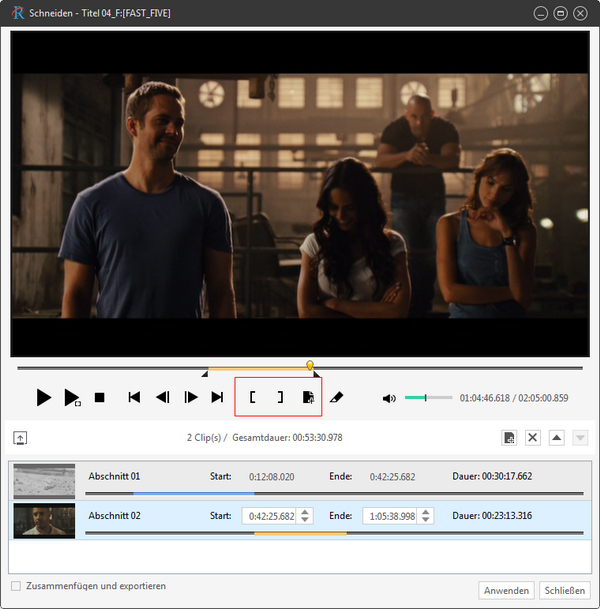The image size is (600, 609).
Task: Decrease the Abschnitt 02 end time
Action: pyautogui.click(x=426, y=520)
